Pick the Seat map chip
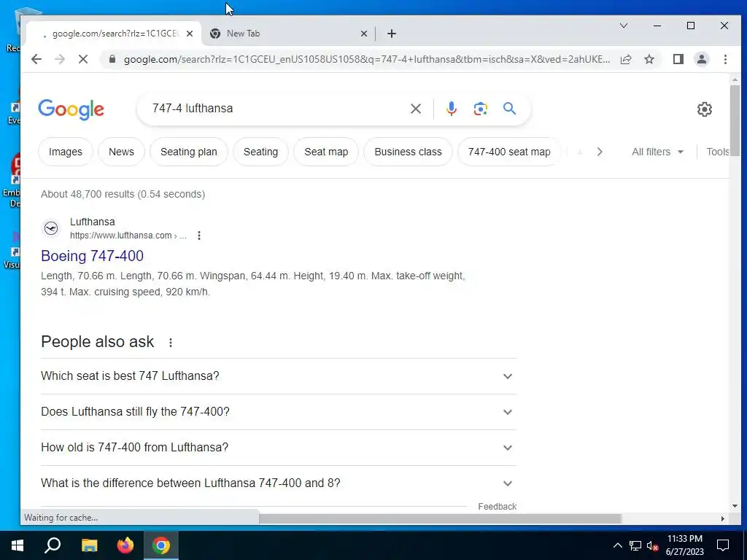The width and height of the screenshot is (747, 560). coord(326,152)
